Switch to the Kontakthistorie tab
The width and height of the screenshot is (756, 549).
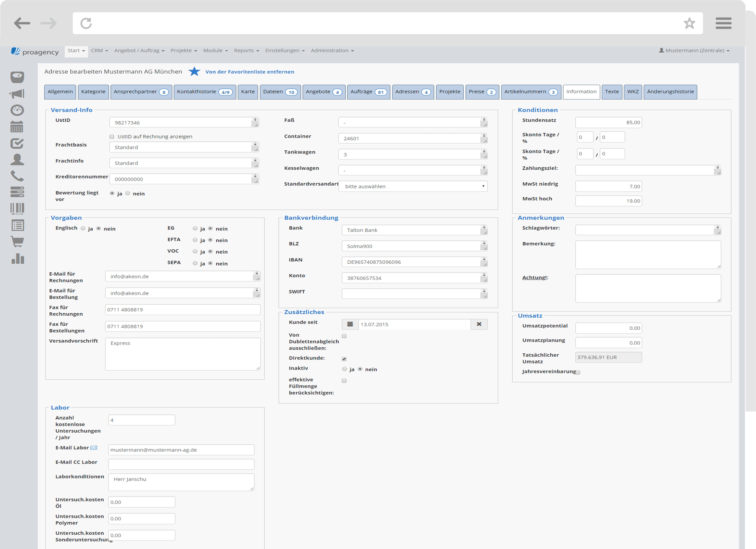pos(204,92)
